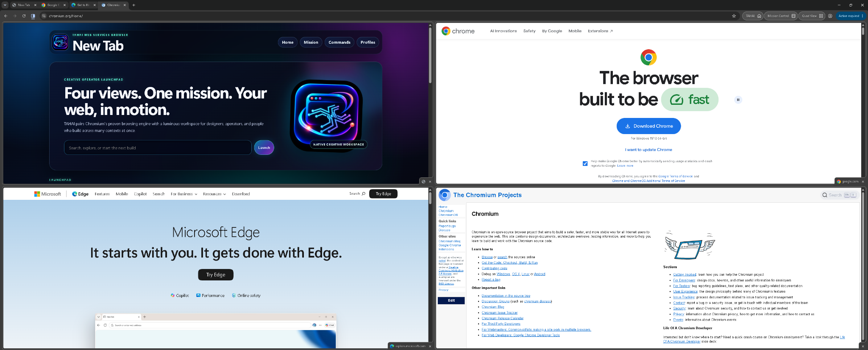Click the Launch button
Viewport: 868px width, 350px height.
click(x=264, y=148)
